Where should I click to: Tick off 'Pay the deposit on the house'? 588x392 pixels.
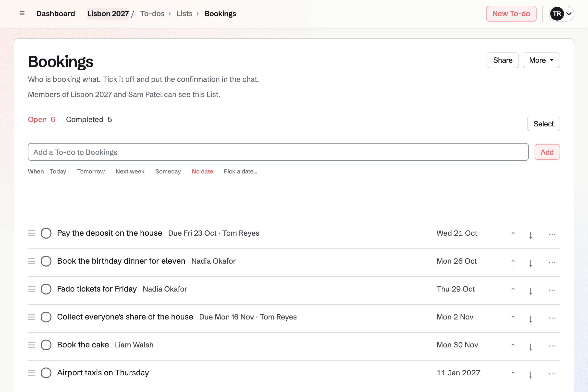click(46, 233)
